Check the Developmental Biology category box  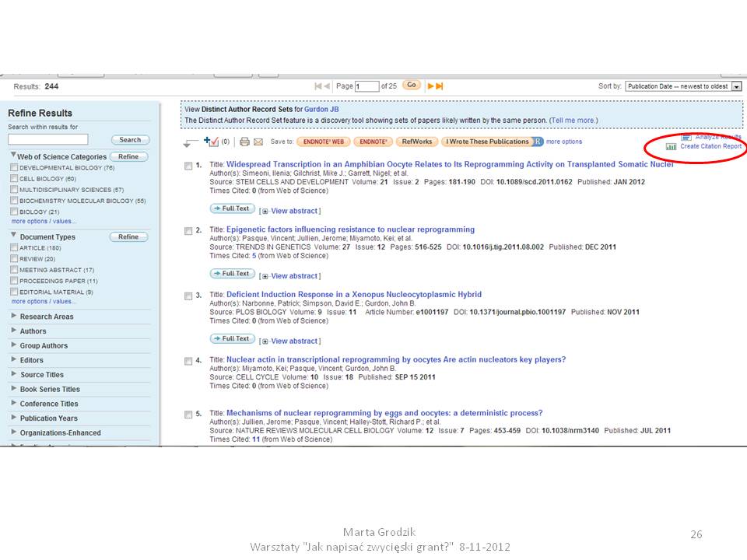(x=14, y=168)
